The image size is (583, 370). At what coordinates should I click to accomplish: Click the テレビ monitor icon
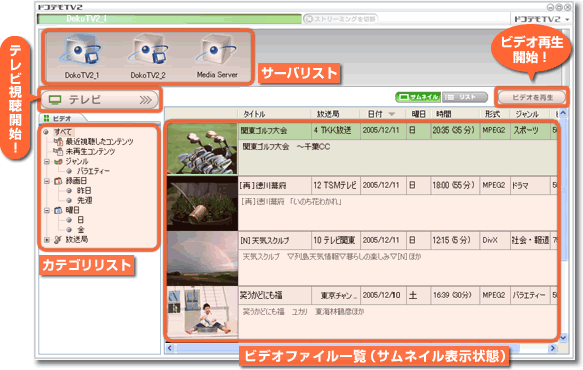(55, 100)
